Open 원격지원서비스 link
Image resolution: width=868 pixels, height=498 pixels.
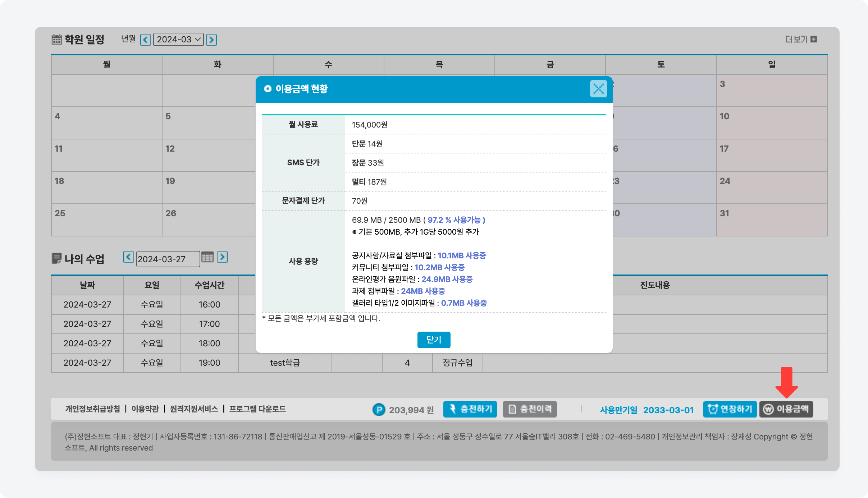click(194, 409)
